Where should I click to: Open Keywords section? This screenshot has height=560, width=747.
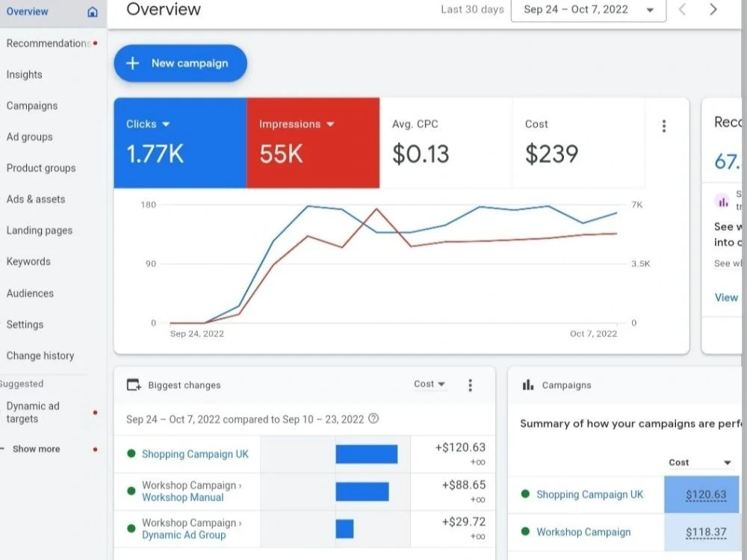(28, 262)
